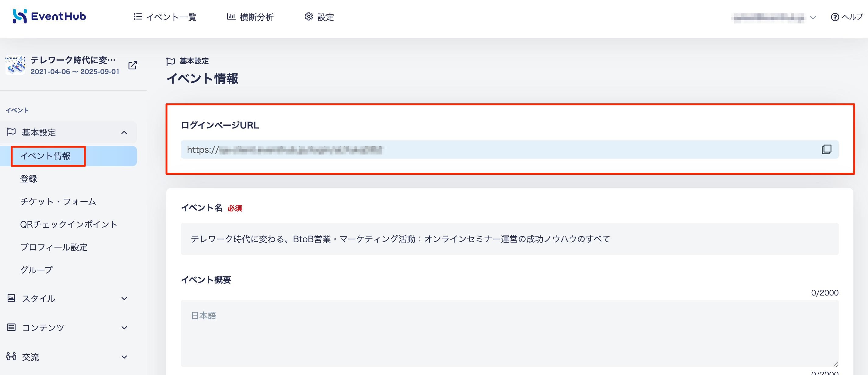The width and height of the screenshot is (868, 375).
Task: Click the イベント名 input field
Action: [x=510, y=239]
